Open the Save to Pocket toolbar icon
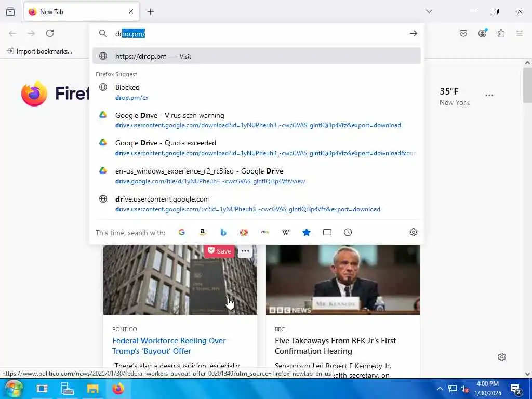This screenshot has height=399, width=532. (463, 33)
